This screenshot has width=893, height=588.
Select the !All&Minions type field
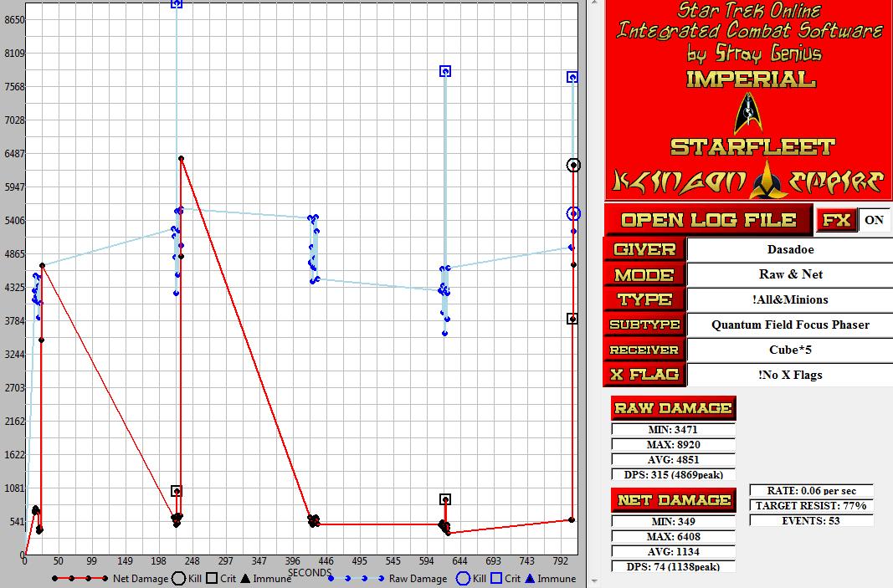791,299
